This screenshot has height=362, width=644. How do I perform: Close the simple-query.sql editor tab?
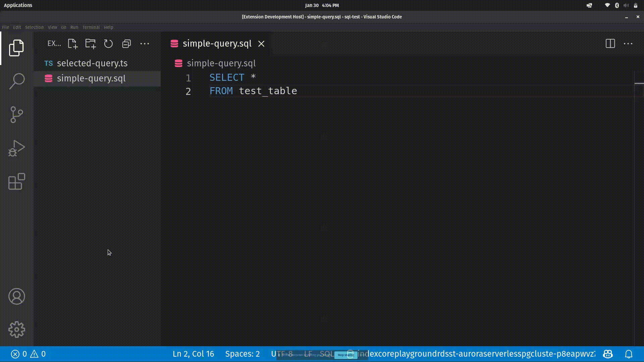(261, 44)
